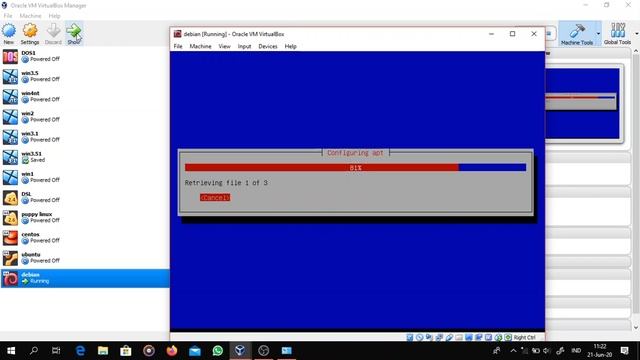Open Machine menu in debian VM window

tap(200, 47)
